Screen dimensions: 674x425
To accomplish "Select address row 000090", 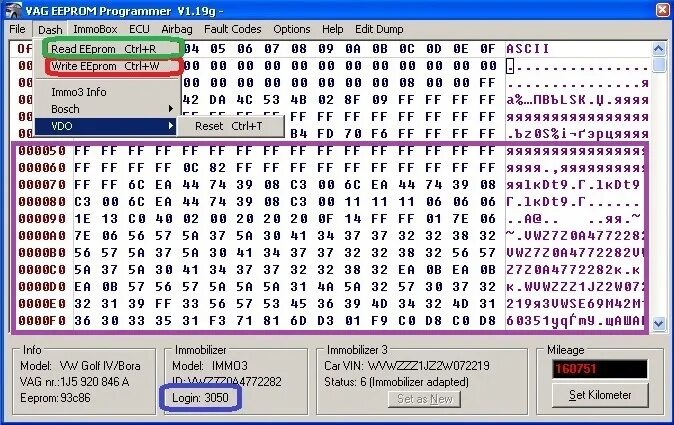I will pyautogui.click(x=42, y=219).
